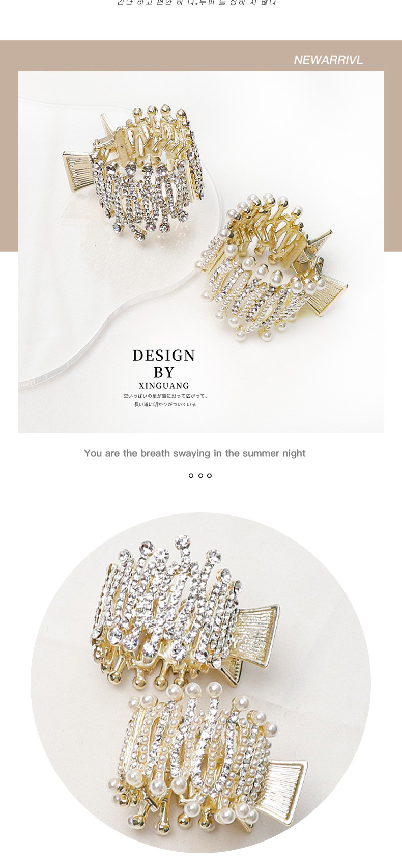Click the NEWARRIVL banner label

click(x=328, y=60)
